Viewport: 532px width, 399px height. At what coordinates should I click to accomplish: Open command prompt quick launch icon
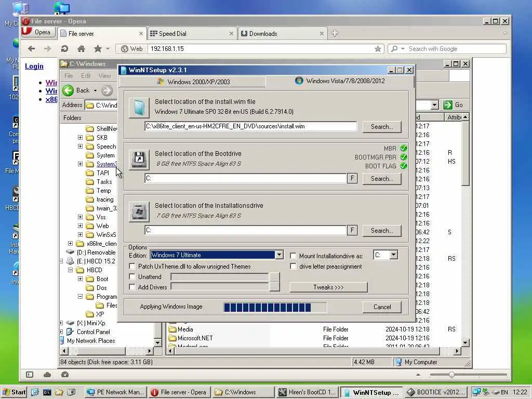point(47,392)
